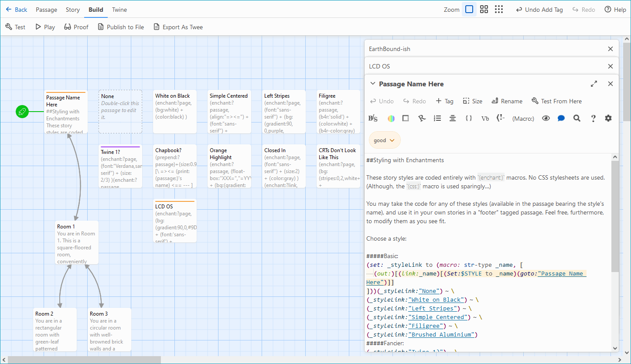This screenshot has height=364, width=631.
Task: Open editor settings via the gear icon
Action: [608, 118]
